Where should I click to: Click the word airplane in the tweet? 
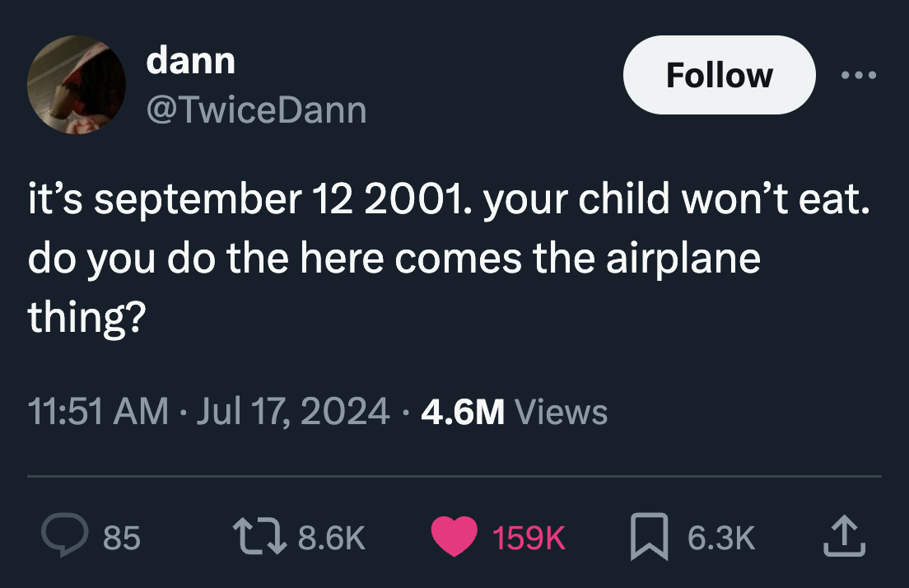click(x=683, y=259)
